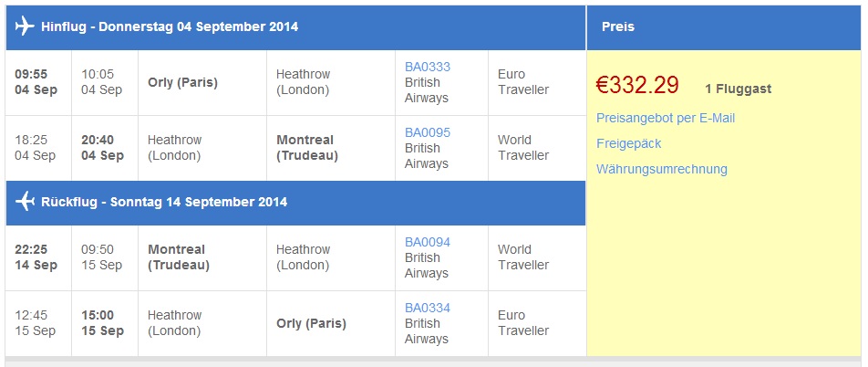Open the Währungsumrechnung link

(662, 169)
